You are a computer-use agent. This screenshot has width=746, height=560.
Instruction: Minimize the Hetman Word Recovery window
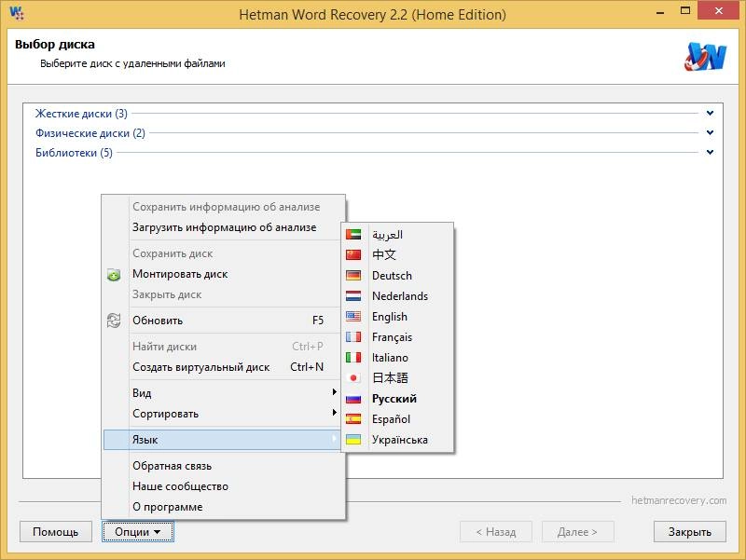tap(660, 11)
